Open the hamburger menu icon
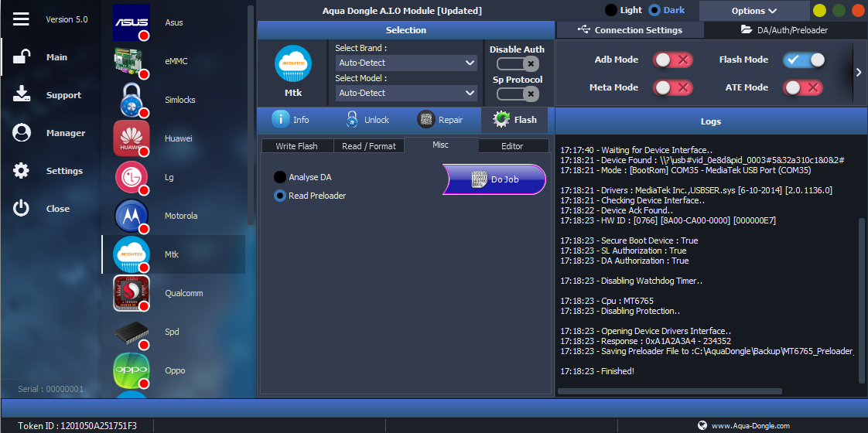868x433 pixels. coord(21,19)
